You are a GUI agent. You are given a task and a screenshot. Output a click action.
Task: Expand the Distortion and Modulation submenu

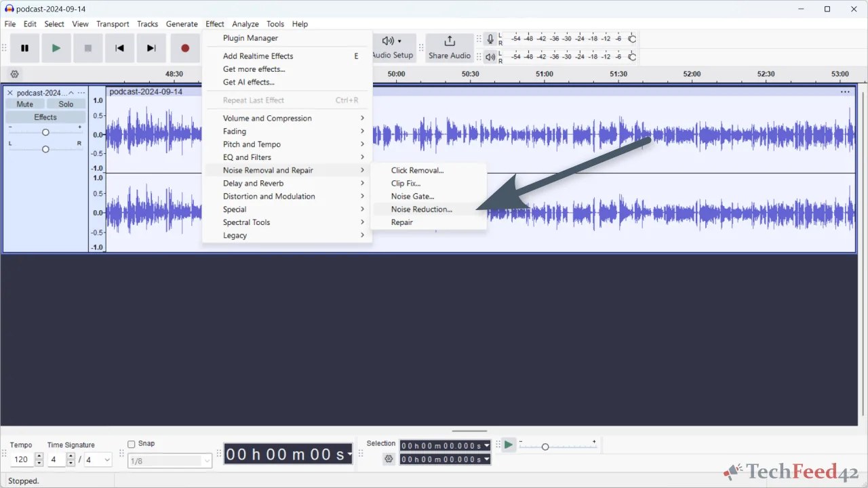[287, 197]
